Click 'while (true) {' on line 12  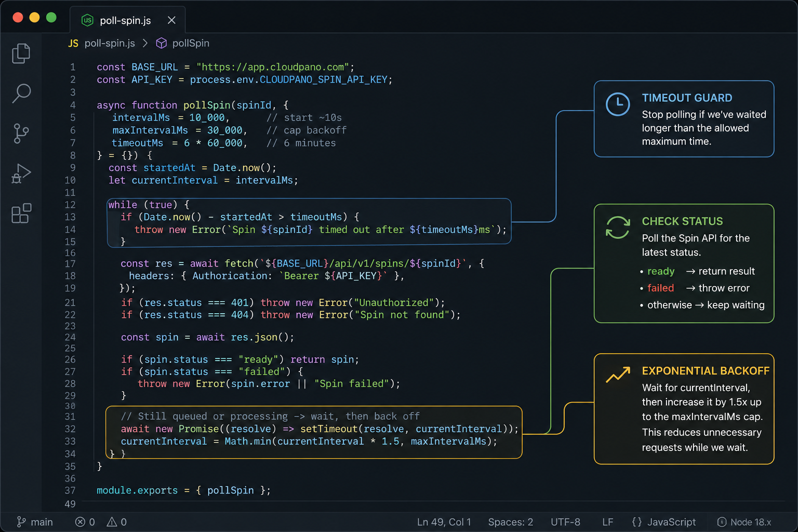pos(149,205)
